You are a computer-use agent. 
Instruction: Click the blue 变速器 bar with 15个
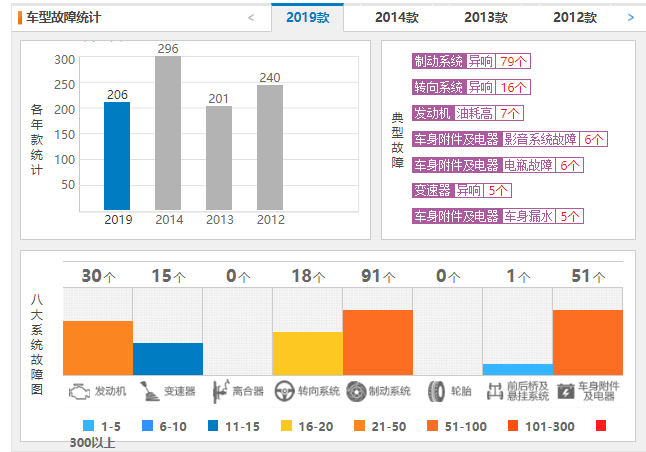(x=168, y=359)
